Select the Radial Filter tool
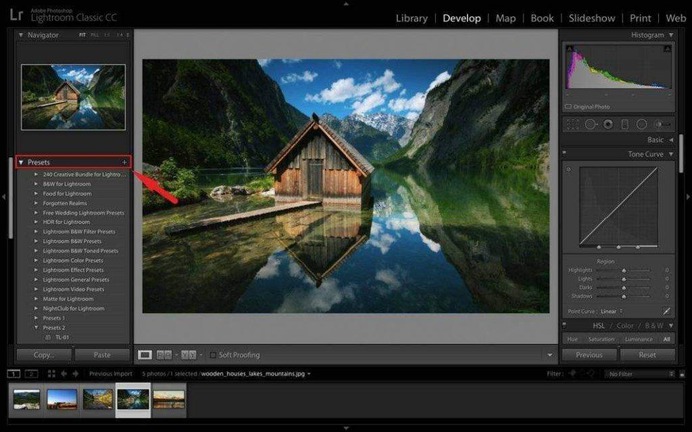Screen dimensions: 692x432 click(x=642, y=124)
